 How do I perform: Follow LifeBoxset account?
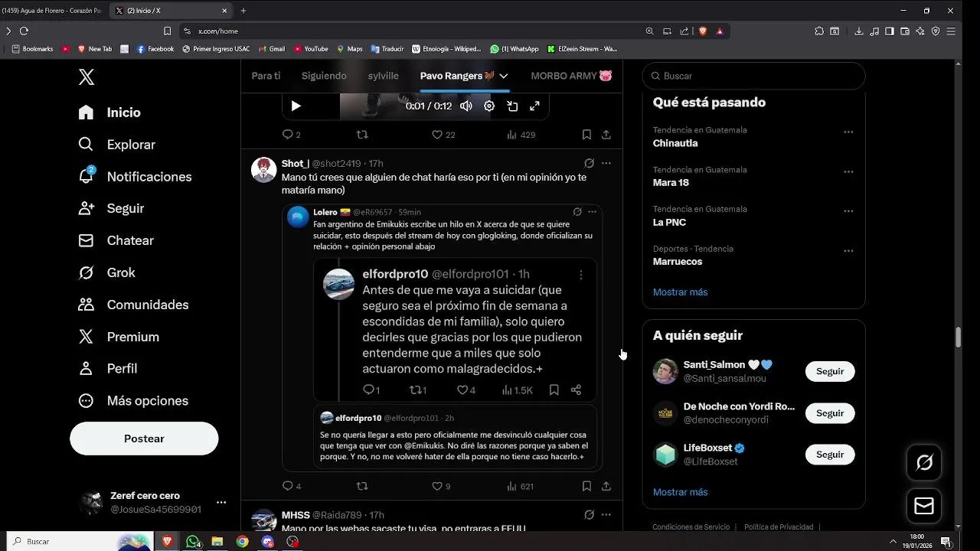830,455
